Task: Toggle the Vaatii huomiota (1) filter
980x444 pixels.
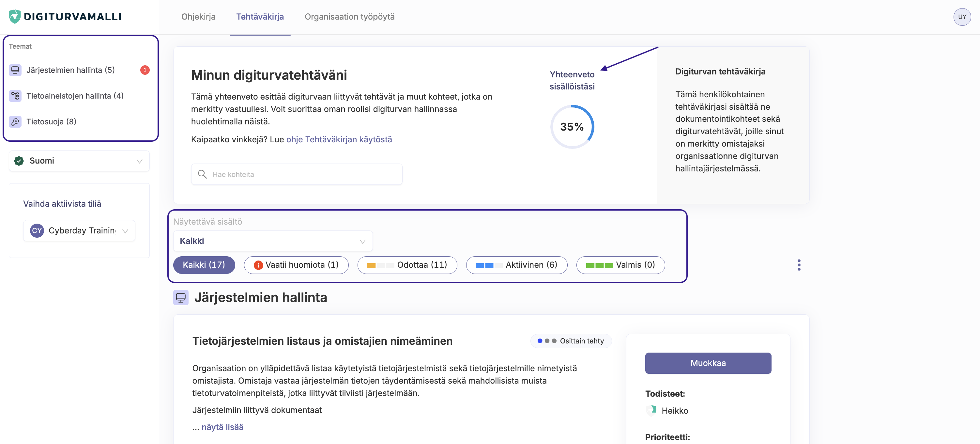Action: 296,265
